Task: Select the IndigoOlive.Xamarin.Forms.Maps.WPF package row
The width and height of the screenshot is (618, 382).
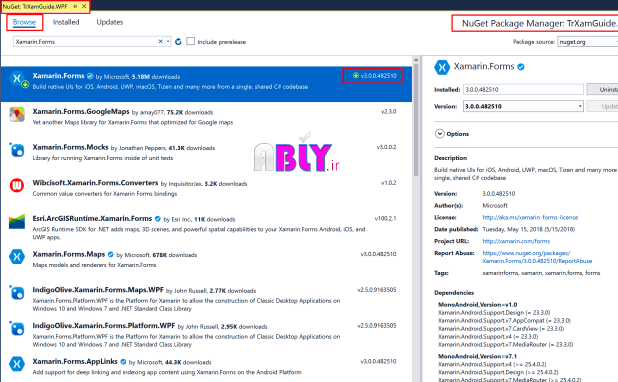Action: click(206, 299)
